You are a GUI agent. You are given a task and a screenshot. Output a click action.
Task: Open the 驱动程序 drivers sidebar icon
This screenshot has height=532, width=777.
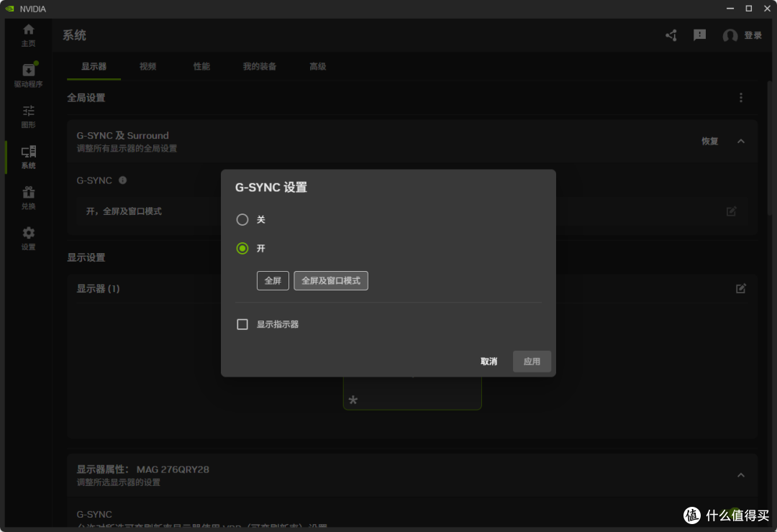[x=28, y=75]
